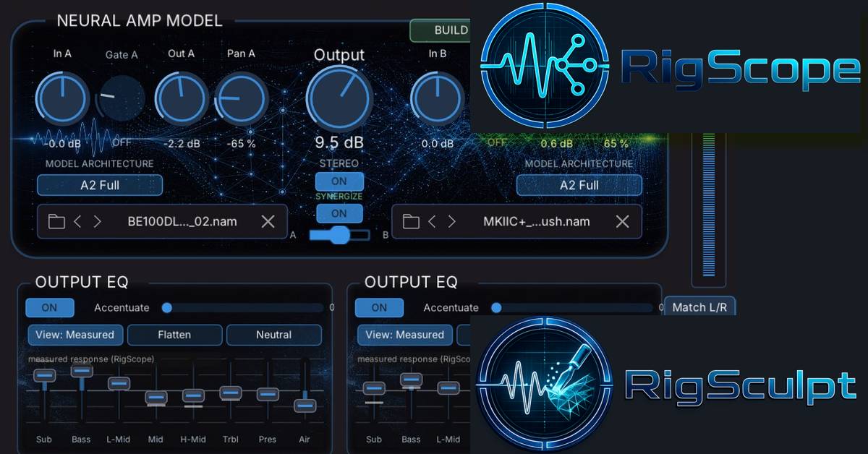
Task: Load previous model in slot A
Action: pos(78,221)
